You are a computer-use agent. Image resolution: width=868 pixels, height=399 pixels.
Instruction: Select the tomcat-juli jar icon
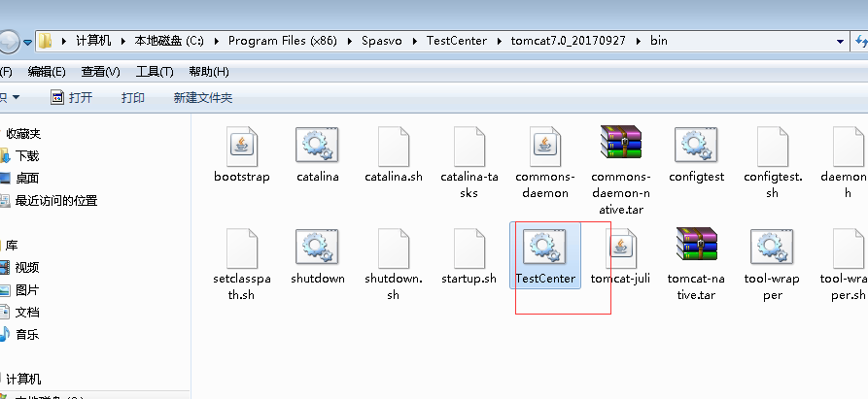click(x=620, y=249)
